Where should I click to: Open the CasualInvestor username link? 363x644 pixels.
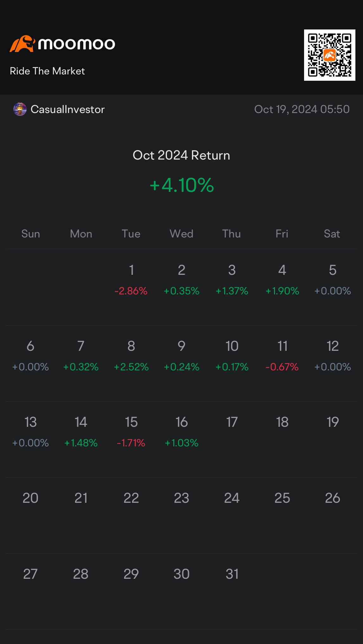coord(67,109)
